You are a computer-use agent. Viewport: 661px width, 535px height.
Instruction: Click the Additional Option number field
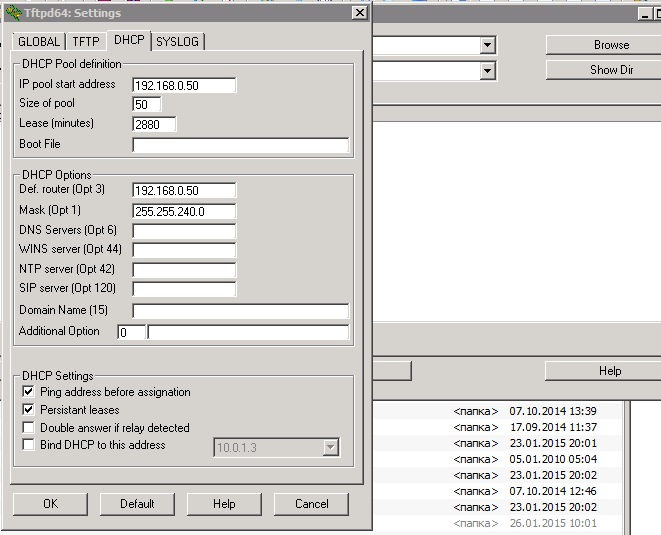coord(132,332)
